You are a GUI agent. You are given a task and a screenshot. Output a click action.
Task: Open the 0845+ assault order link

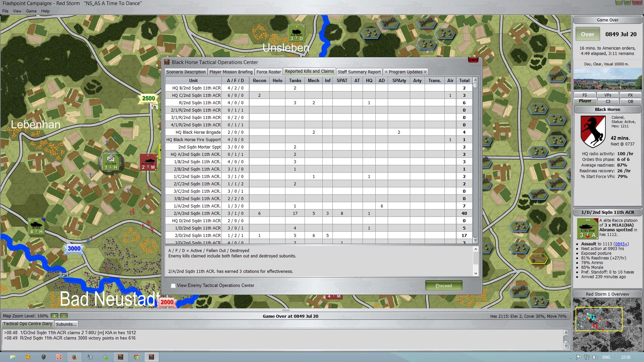pos(622,244)
